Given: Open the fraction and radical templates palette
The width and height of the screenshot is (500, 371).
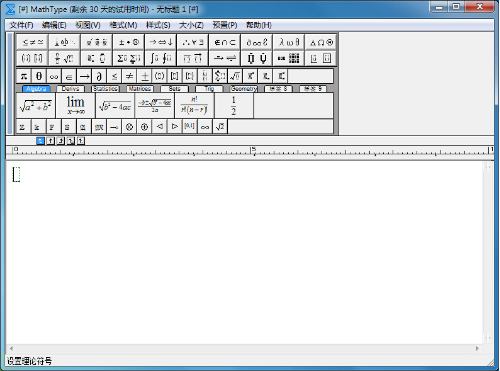Looking at the screenshot, I should click(x=64, y=59).
